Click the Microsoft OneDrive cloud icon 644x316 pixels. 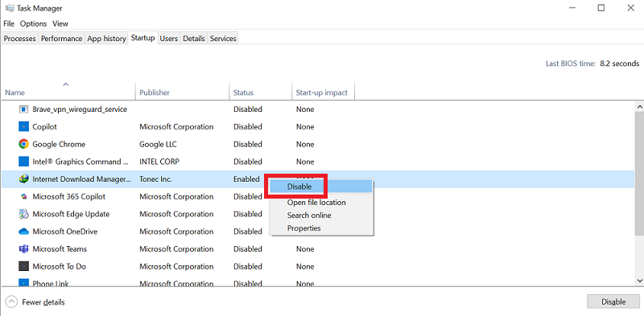(x=24, y=232)
